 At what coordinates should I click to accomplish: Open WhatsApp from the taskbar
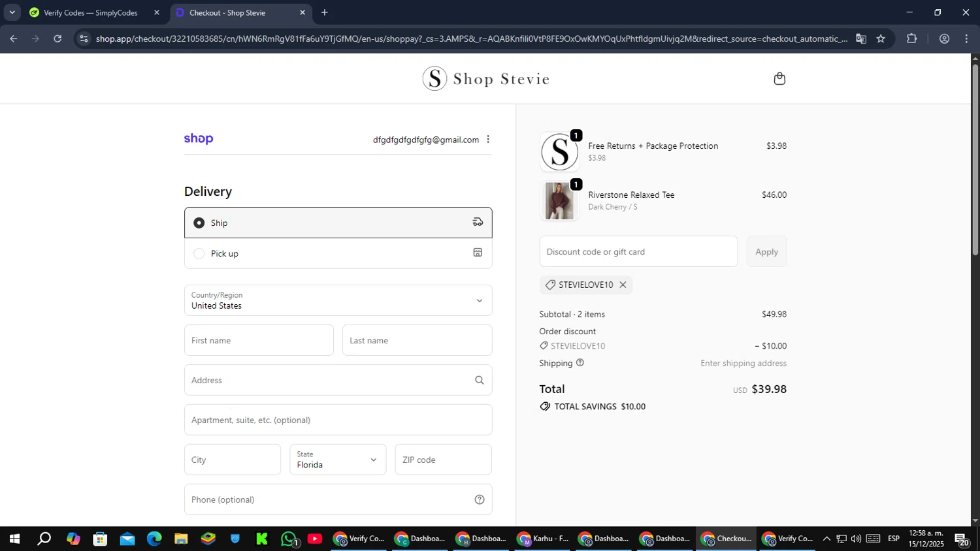[x=289, y=539]
